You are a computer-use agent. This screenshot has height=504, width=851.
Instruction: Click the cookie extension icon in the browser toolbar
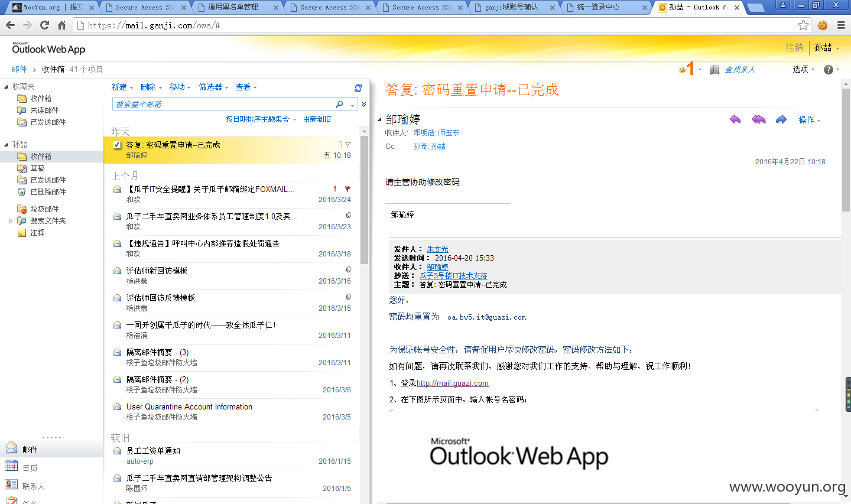point(823,25)
